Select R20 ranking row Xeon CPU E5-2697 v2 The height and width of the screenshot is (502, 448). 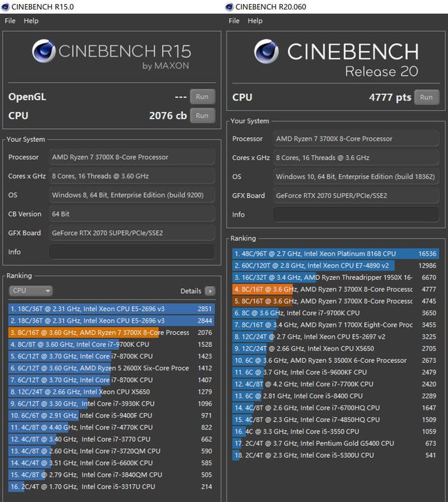tap(336, 337)
